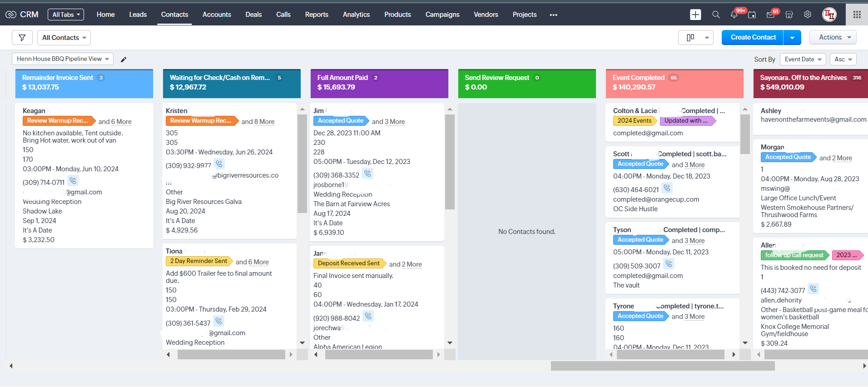The height and width of the screenshot is (387, 868).
Task: Open the Campaigns tab
Action: click(x=442, y=15)
